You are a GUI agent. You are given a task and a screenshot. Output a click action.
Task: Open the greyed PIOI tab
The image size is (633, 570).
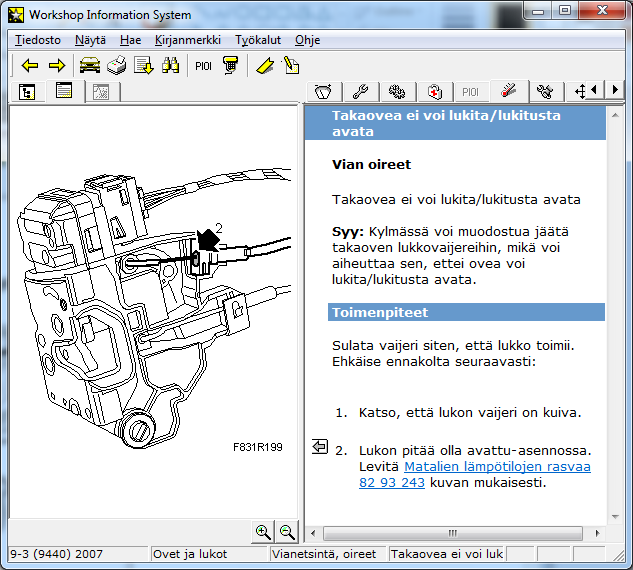pos(470,92)
